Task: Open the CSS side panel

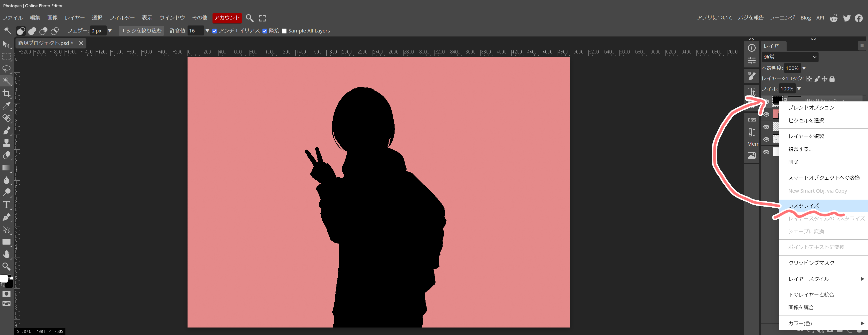Action: pyautogui.click(x=751, y=120)
